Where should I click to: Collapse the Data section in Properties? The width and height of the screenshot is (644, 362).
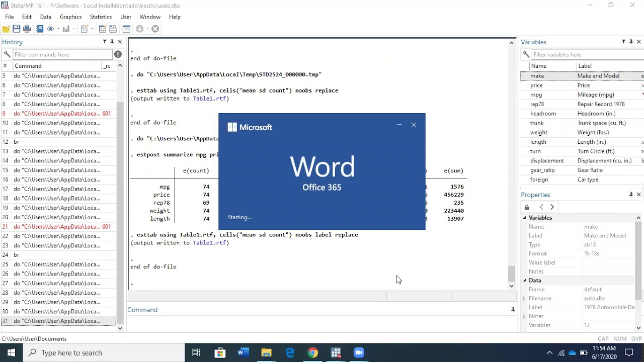pos(525,281)
